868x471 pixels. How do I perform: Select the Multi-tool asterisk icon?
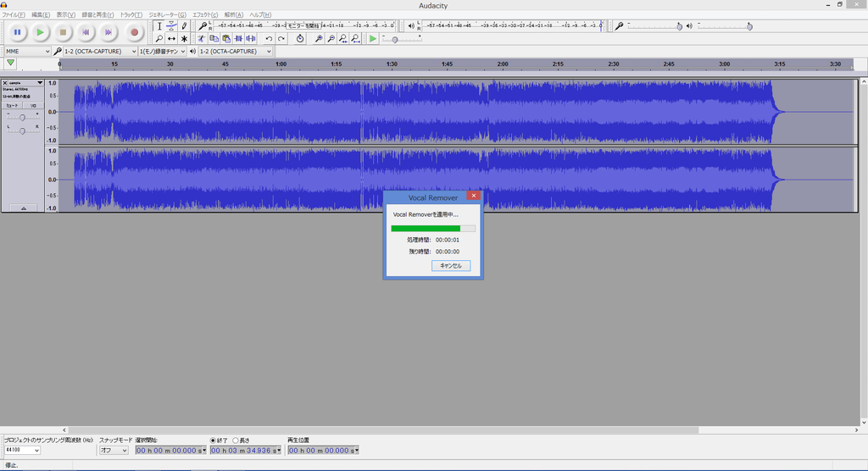(184, 39)
